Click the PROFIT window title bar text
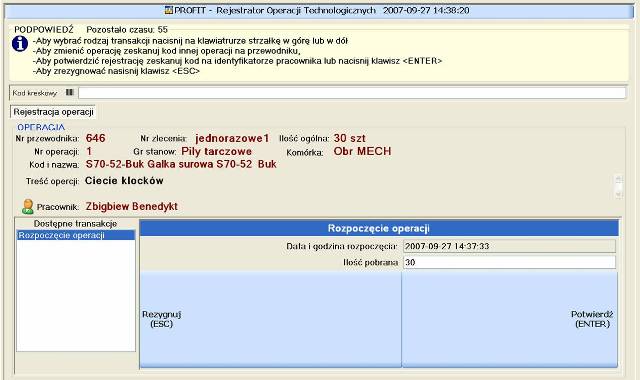 pos(322,10)
